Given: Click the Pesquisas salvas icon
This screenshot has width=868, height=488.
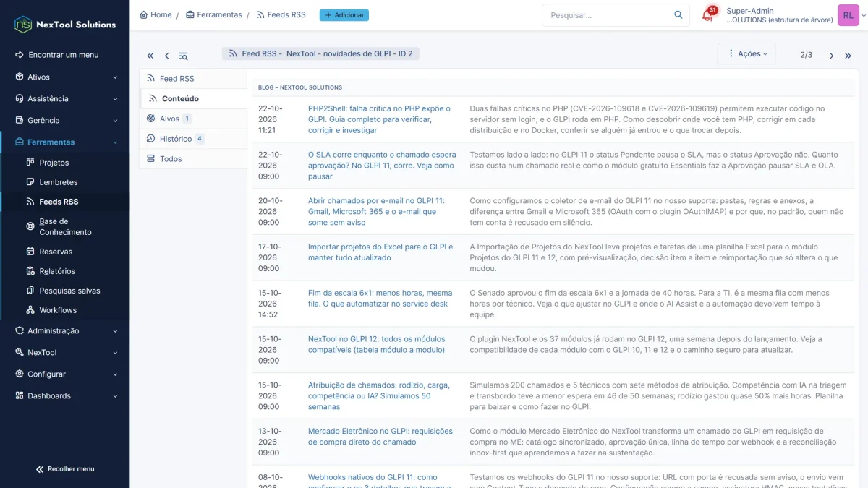Looking at the screenshot, I should (x=30, y=291).
